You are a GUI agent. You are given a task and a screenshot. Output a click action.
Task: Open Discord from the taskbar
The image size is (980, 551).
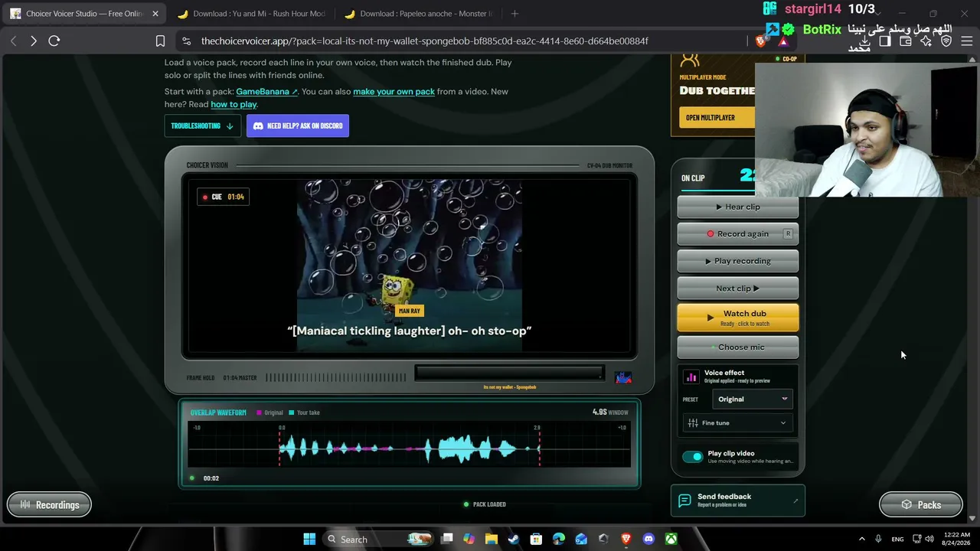tap(648, 540)
